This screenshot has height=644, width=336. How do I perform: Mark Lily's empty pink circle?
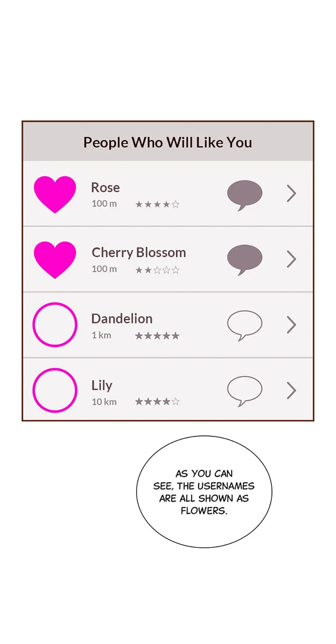55,390
